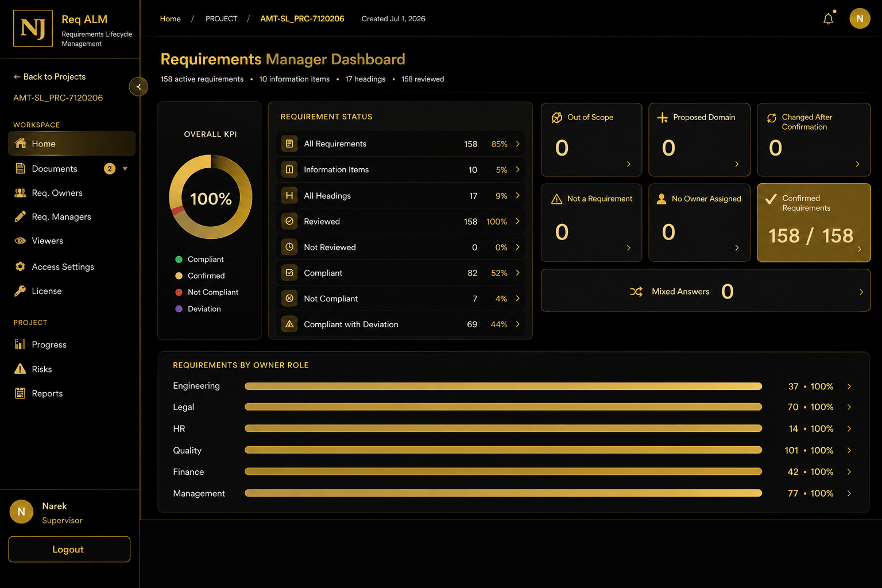This screenshot has height=588, width=882.
Task: Expand the Documents submenu arrow
Action: [125, 169]
